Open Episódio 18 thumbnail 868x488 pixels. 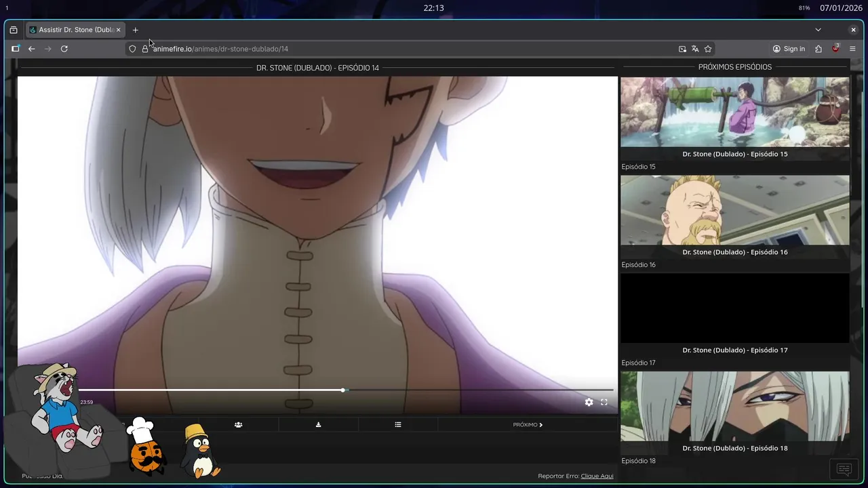point(734,406)
